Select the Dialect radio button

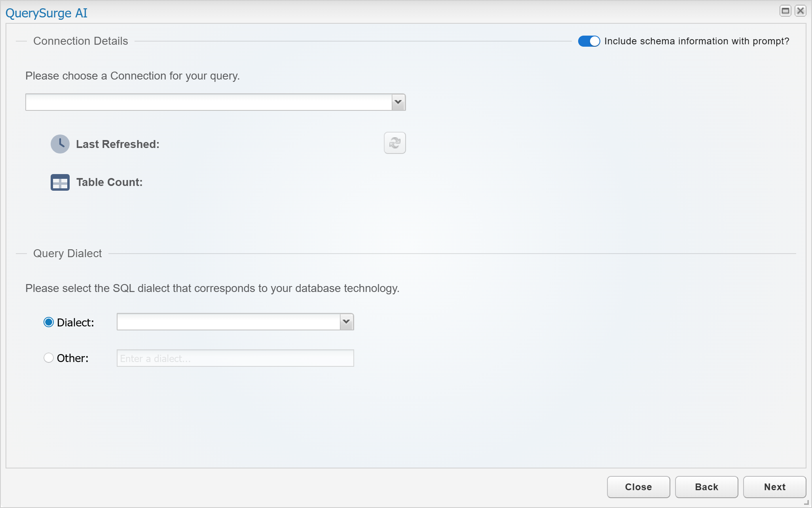(x=49, y=322)
